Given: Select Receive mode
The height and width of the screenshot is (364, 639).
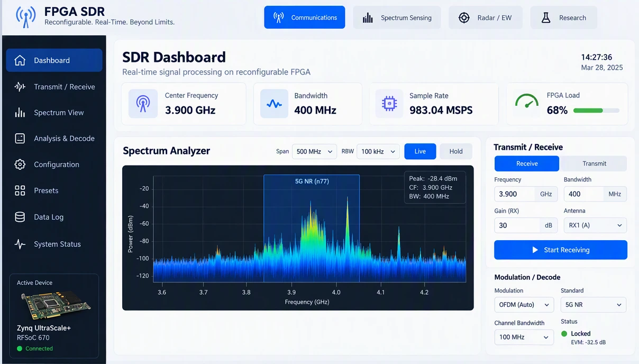Looking at the screenshot, I should tap(527, 163).
